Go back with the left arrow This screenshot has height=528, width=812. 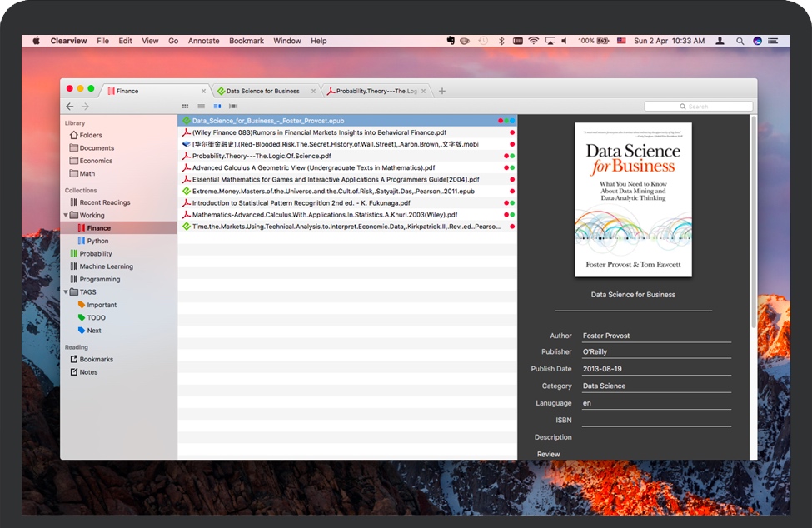[70, 107]
